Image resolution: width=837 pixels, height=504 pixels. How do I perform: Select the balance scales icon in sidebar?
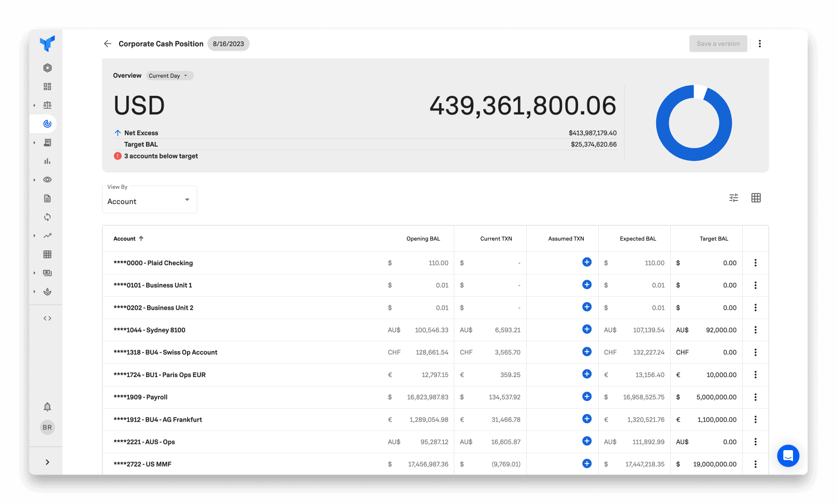(47, 105)
